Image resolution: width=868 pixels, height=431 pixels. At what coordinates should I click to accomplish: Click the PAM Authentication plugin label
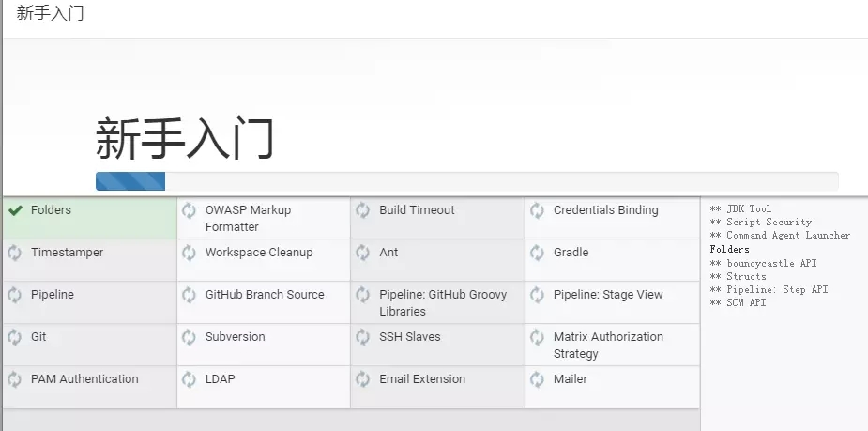click(x=84, y=379)
